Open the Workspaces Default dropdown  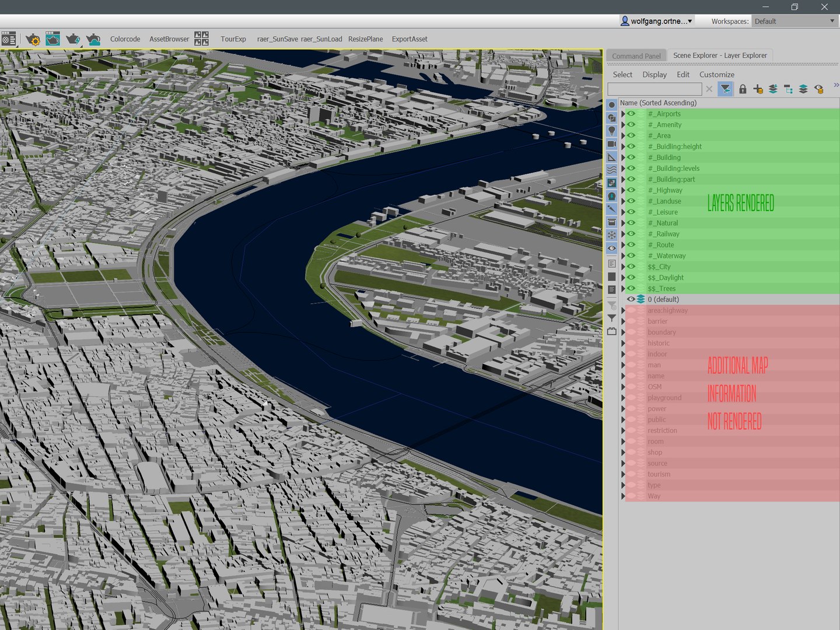(794, 21)
